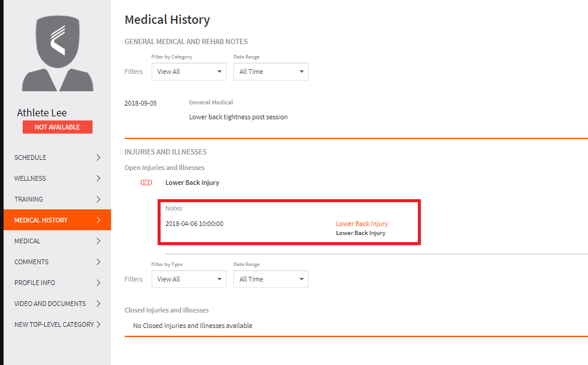Open Date Range dropdown for closed injuries
This screenshot has height=365, width=588.
pyautogui.click(x=271, y=279)
